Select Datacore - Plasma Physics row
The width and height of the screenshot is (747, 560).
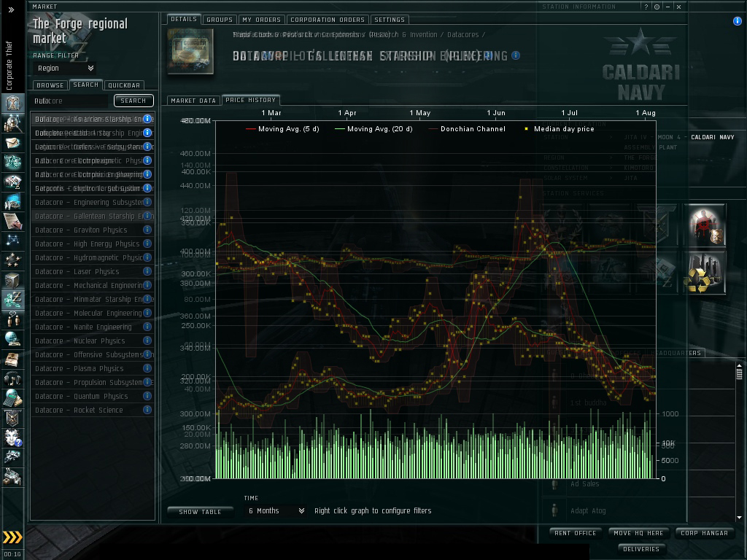93,368
